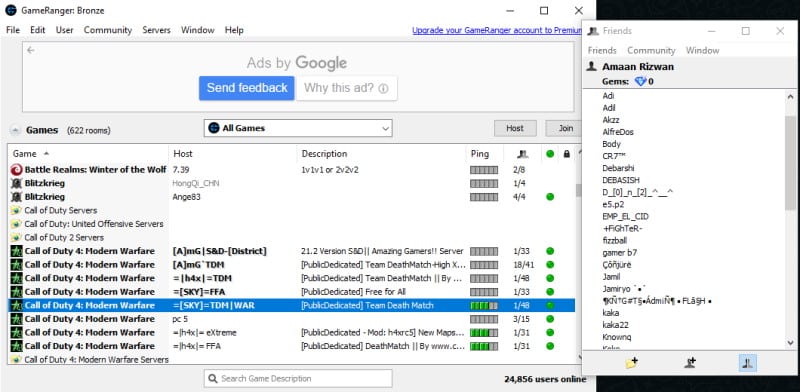Open the User menu
This screenshot has width=800, height=392.
pyautogui.click(x=64, y=30)
